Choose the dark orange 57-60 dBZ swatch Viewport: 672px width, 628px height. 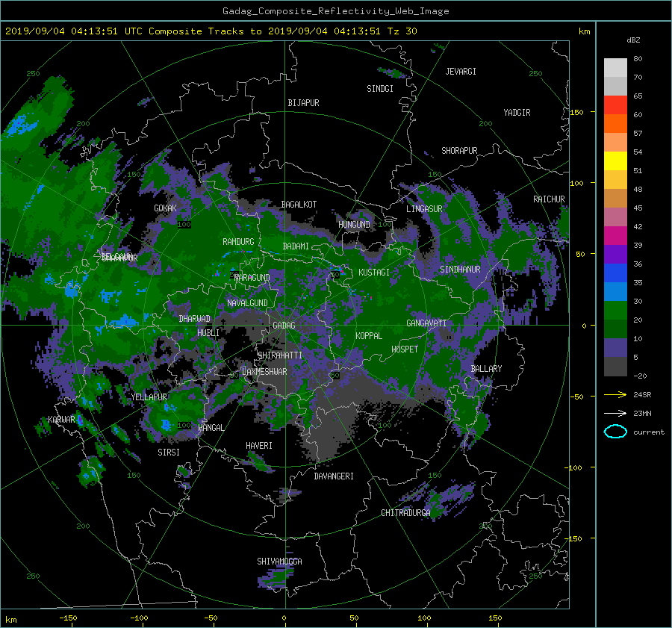(x=615, y=123)
